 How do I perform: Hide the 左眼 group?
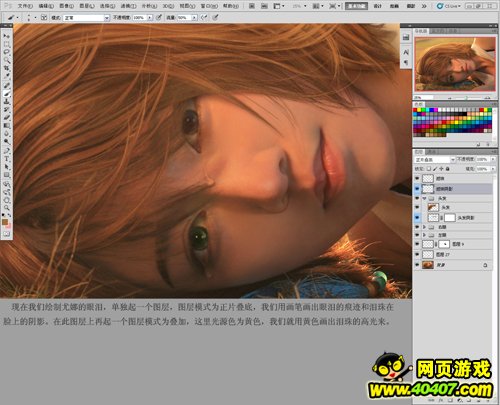[417, 235]
